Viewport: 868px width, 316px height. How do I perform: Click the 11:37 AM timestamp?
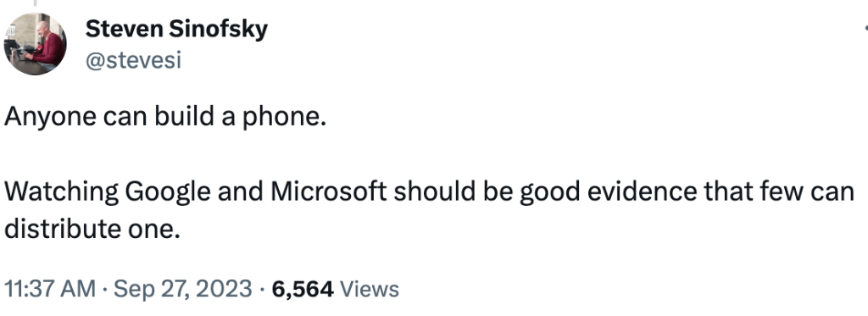click(50, 289)
